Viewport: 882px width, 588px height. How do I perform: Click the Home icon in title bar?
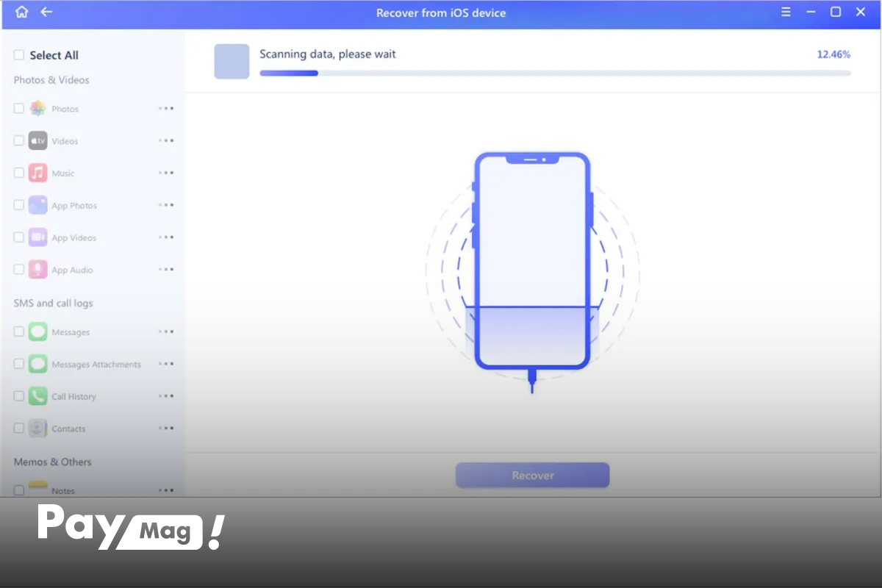[22, 12]
